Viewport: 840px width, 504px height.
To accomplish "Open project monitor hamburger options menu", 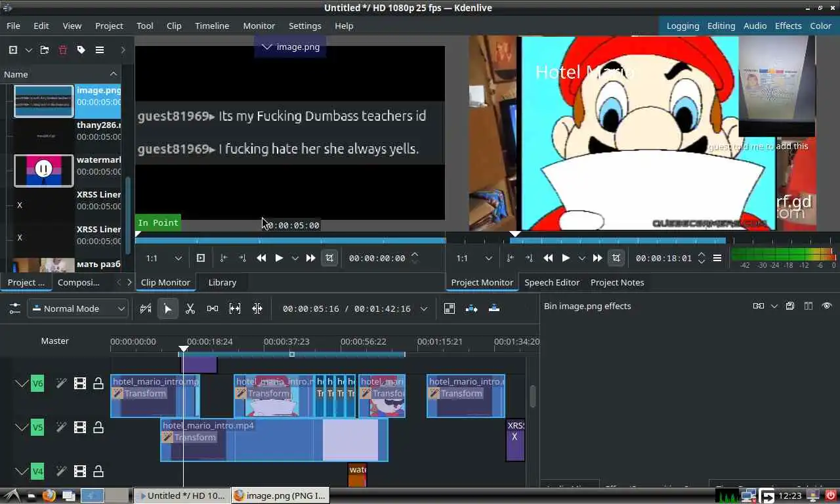I will click(x=717, y=258).
